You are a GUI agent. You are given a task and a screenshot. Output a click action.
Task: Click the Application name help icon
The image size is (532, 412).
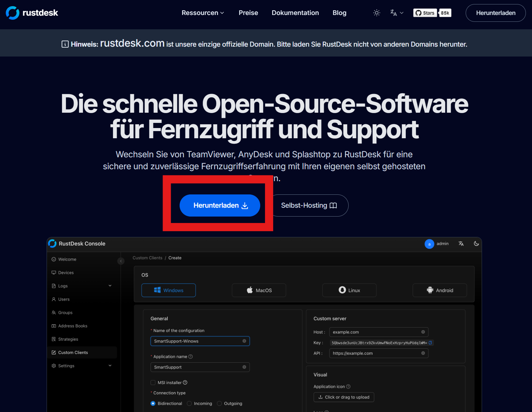(x=190, y=356)
